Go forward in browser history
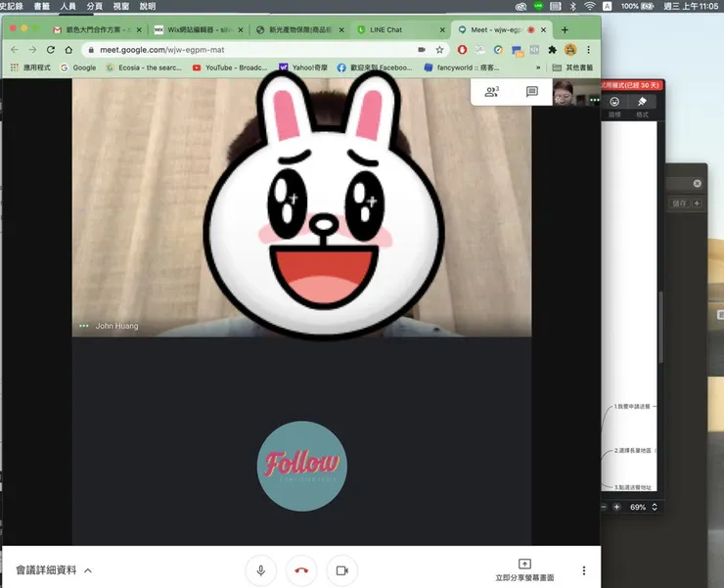724x588 pixels. coord(32,50)
